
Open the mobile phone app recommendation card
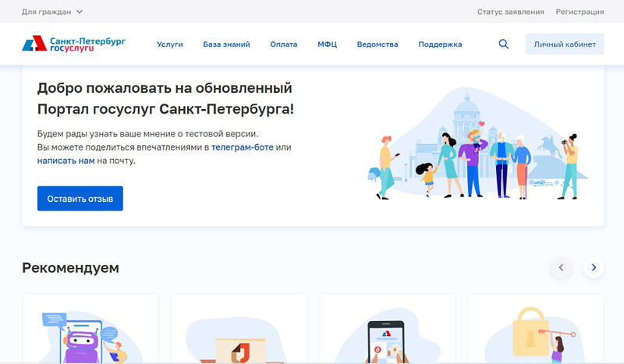pos(387,329)
